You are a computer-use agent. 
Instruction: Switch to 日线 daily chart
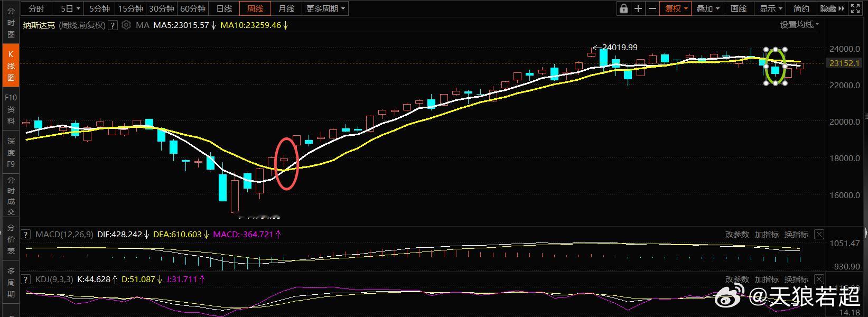(224, 8)
